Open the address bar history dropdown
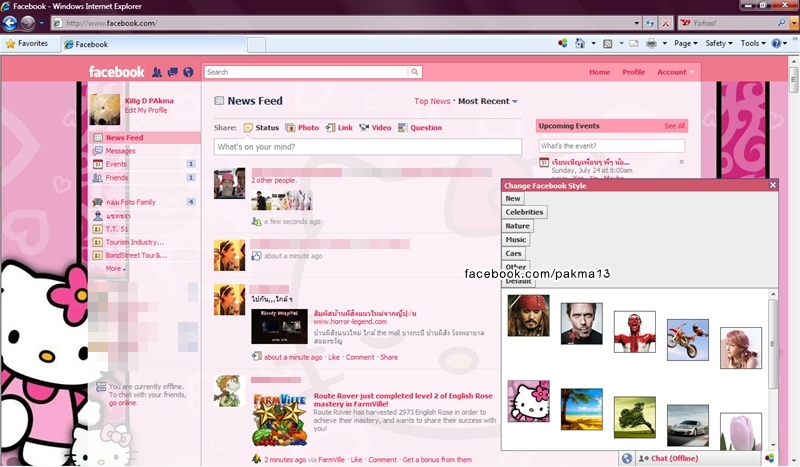Image resolution: width=800 pixels, height=467 pixels. 636,23
